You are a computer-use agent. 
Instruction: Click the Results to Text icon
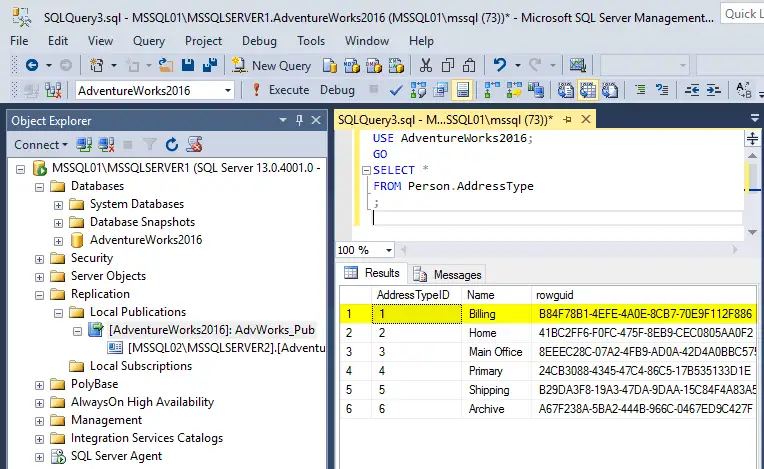pos(565,90)
